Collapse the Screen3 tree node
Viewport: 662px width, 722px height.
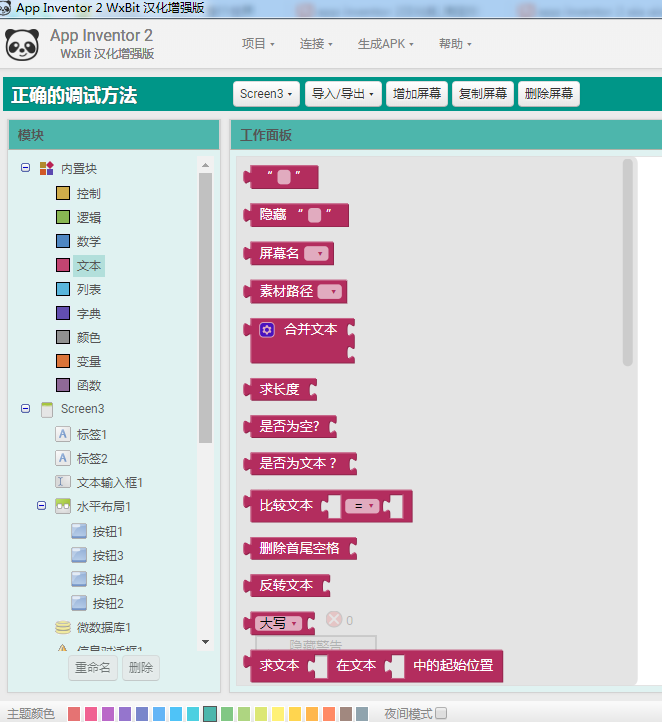[26, 408]
